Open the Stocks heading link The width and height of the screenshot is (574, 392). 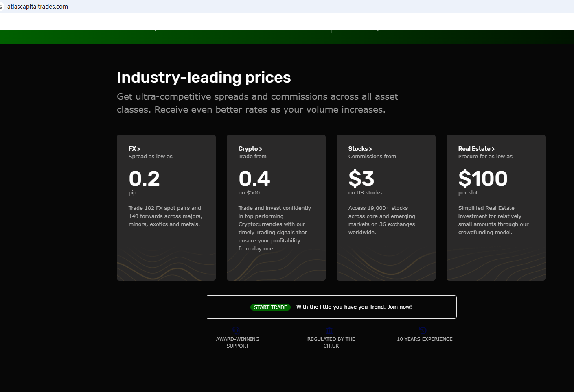point(358,149)
